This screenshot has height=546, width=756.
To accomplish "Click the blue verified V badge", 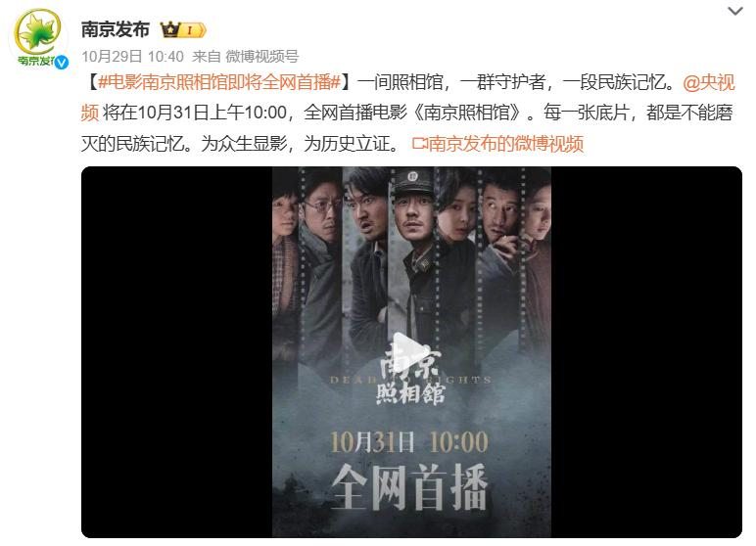I will click(x=62, y=63).
